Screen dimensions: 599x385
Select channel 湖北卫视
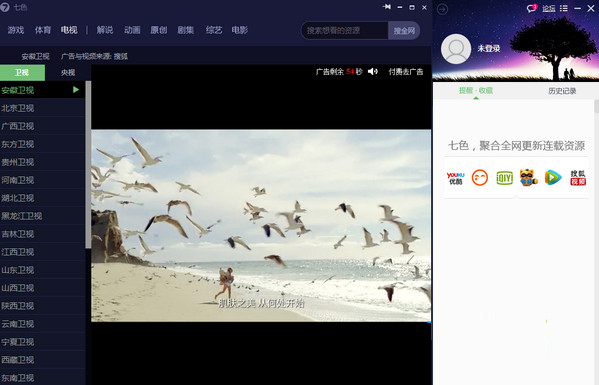[42, 198]
